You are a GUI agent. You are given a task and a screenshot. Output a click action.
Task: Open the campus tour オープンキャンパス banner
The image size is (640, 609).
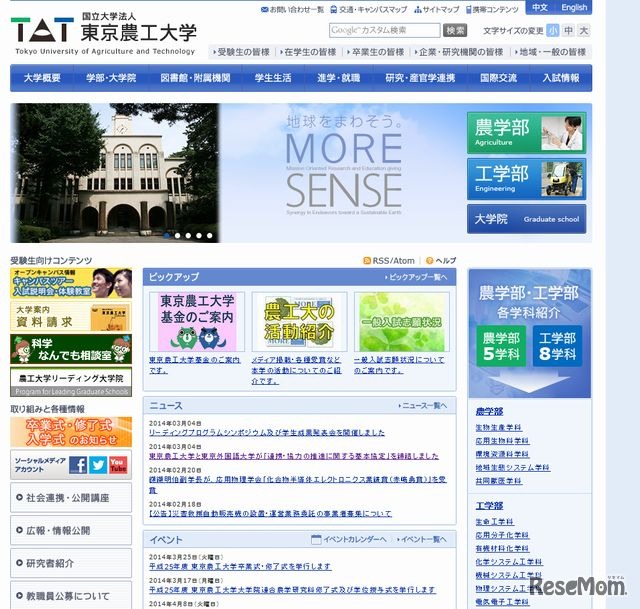[71, 283]
